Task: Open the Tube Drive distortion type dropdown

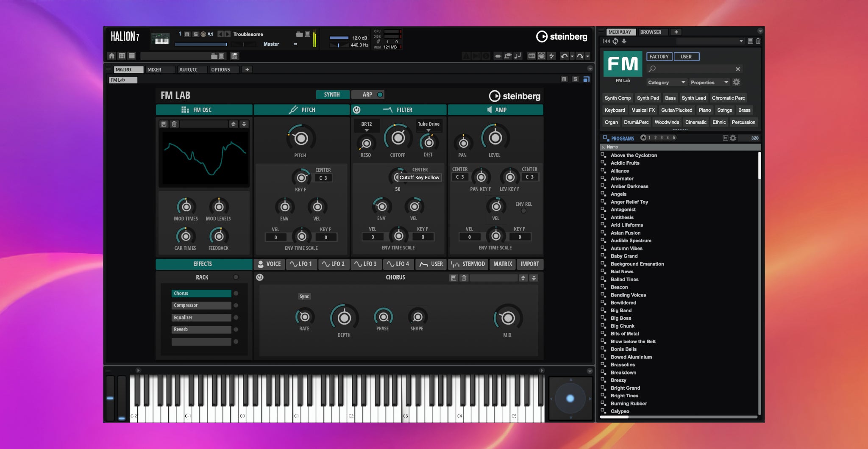Action: pos(428,126)
